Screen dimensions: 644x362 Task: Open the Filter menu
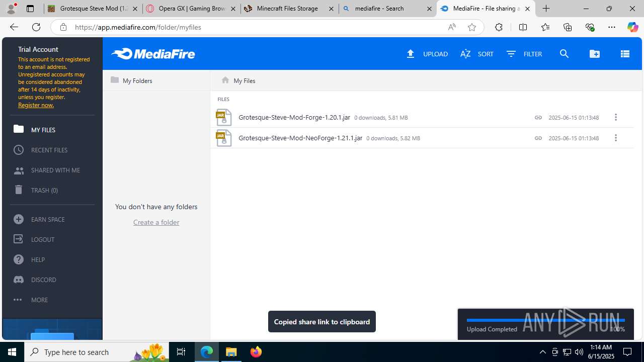(524, 54)
